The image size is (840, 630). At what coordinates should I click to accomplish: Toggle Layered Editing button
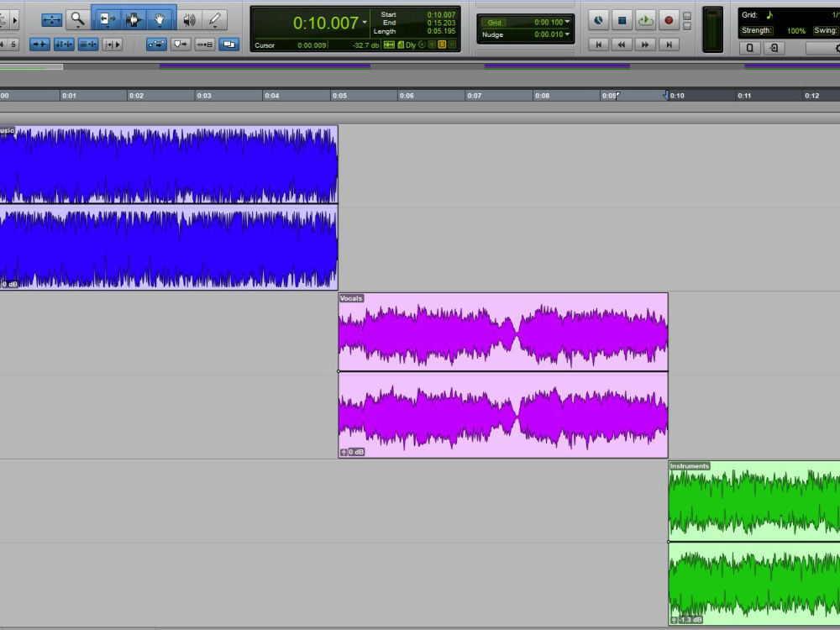pyautogui.click(x=228, y=44)
